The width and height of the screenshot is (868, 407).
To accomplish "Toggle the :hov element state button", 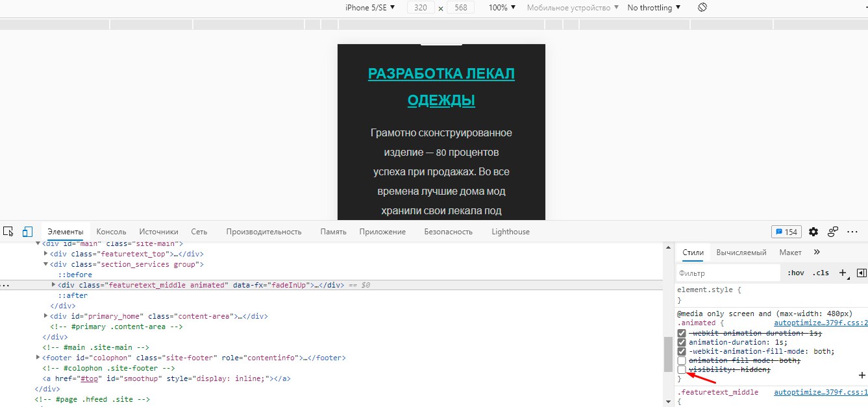I will 795,273.
